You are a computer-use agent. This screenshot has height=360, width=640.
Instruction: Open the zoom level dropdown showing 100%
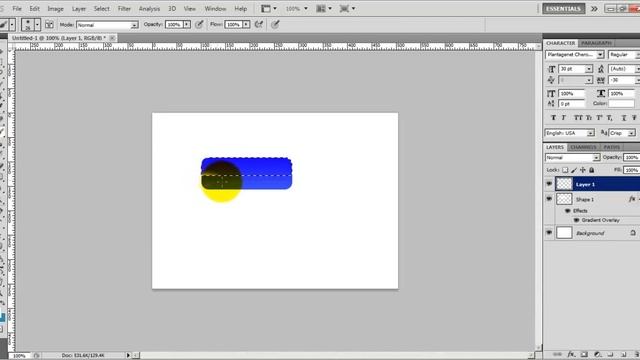pyautogui.click(x=297, y=9)
